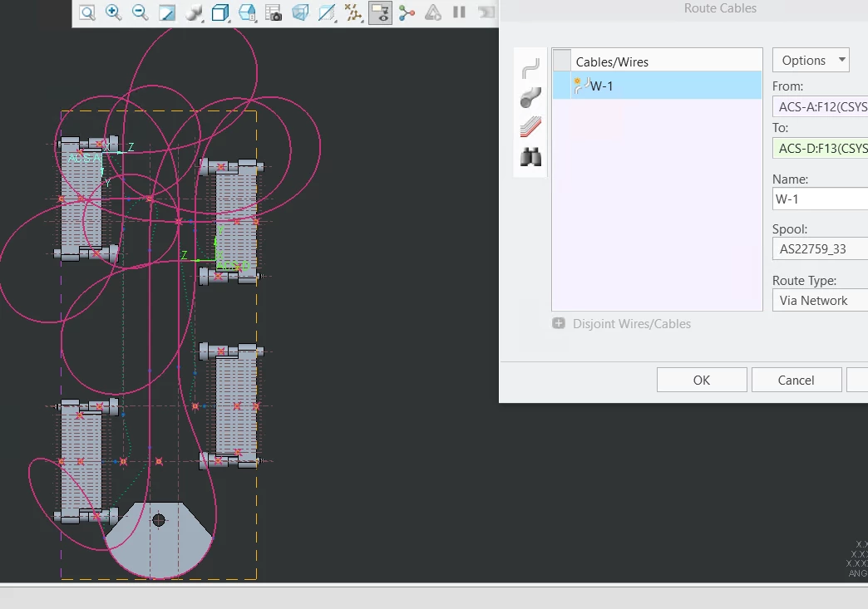Image resolution: width=868 pixels, height=609 pixels.
Task: Select the cable route icon
Action: [530, 98]
